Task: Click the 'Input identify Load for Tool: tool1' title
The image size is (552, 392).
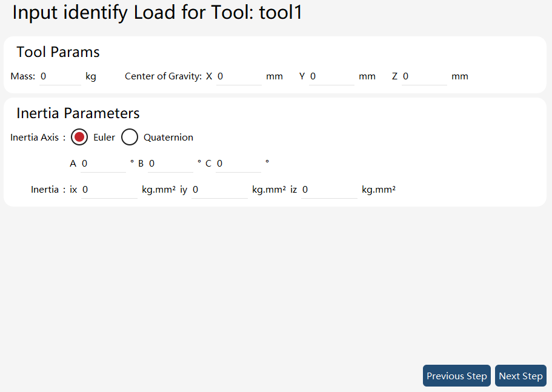Action: (158, 13)
